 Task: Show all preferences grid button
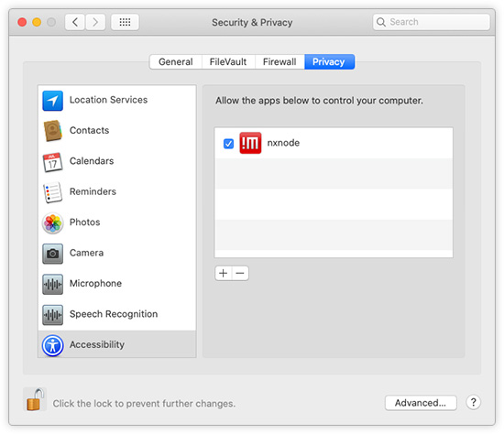point(125,22)
